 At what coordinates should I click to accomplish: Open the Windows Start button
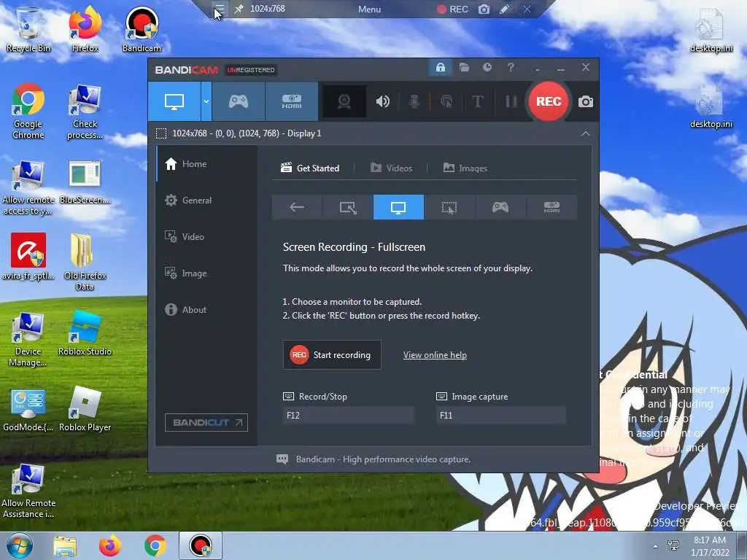click(x=20, y=545)
